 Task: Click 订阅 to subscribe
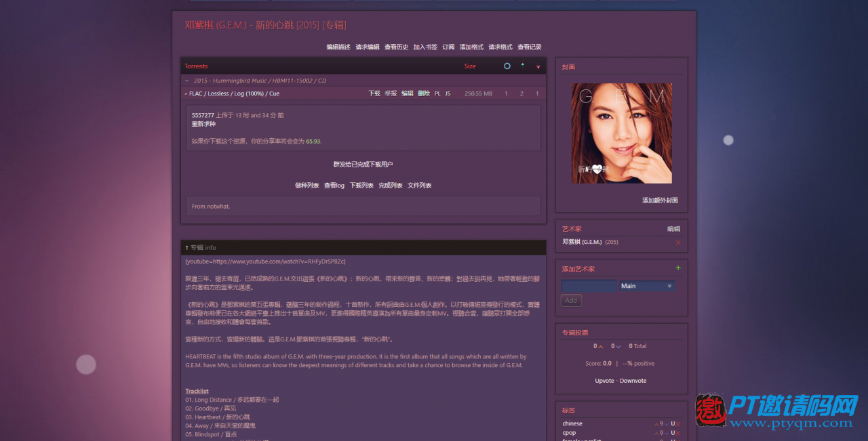[x=449, y=47]
